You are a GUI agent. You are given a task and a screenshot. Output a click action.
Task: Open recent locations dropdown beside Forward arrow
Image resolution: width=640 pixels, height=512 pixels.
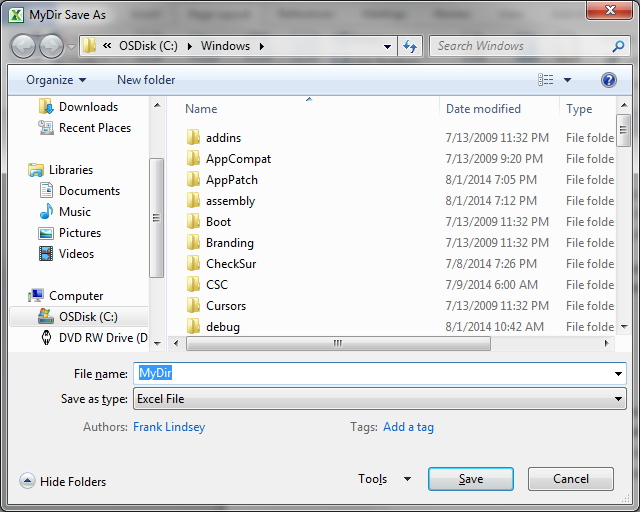coord(71,47)
